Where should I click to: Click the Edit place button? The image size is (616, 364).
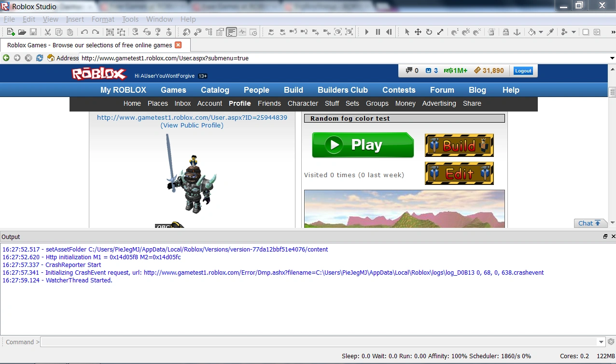point(459,173)
